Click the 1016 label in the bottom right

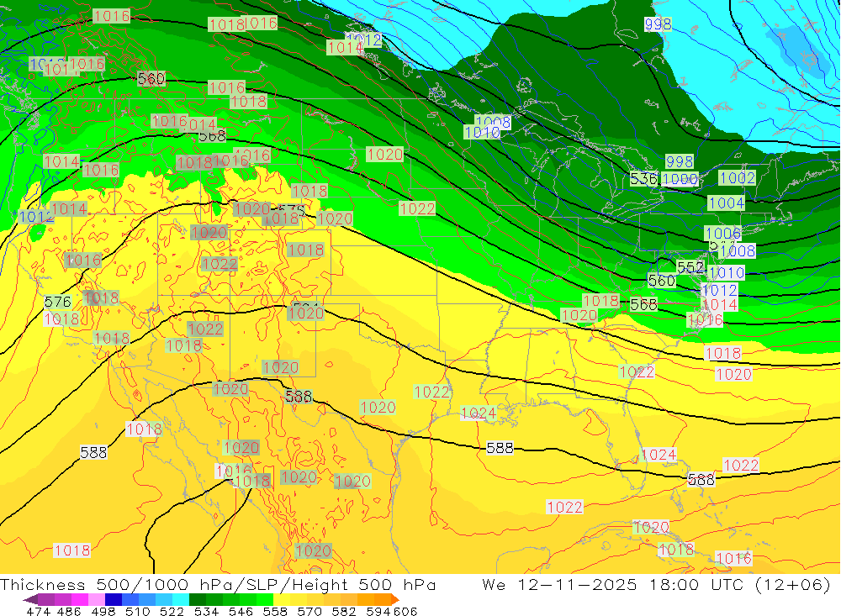point(733,558)
